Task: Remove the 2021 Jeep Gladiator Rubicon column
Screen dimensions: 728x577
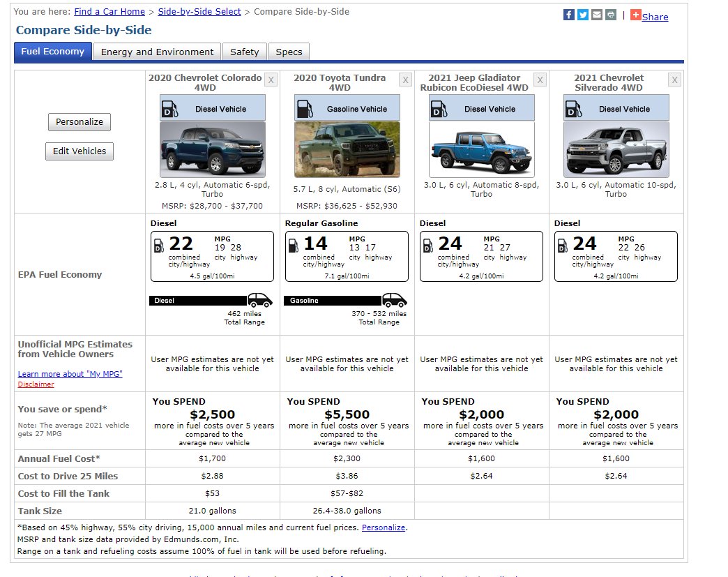Action: click(x=540, y=80)
